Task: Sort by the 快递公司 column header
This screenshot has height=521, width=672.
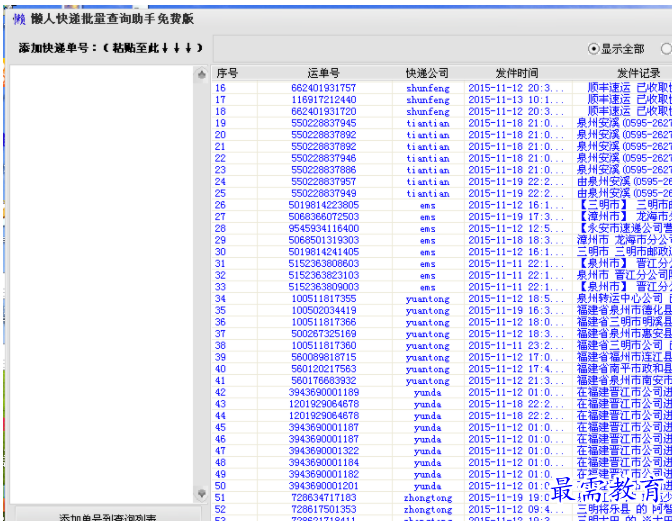Action: pyautogui.click(x=427, y=73)
